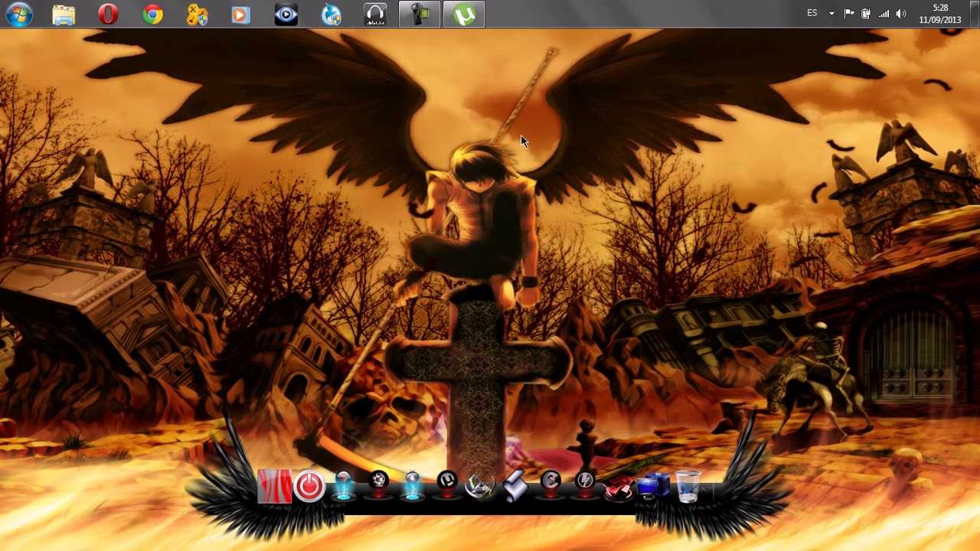This screenshot has height=551, width=980.
Task: Open the red cube dock icon
Action: pos(619,487)
